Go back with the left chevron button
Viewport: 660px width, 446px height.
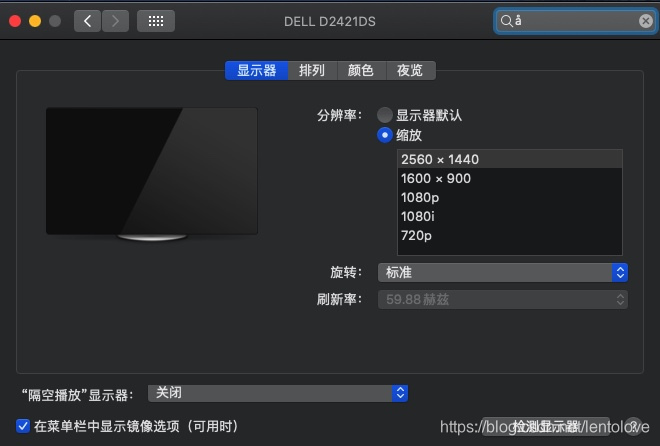[87, 21]
